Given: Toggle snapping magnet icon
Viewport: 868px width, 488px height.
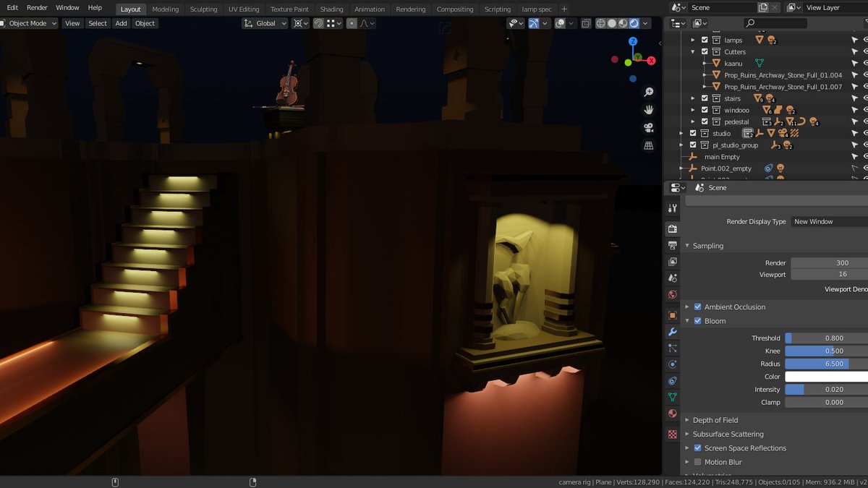Looking at the screenshot, I should tap(318, 23).
